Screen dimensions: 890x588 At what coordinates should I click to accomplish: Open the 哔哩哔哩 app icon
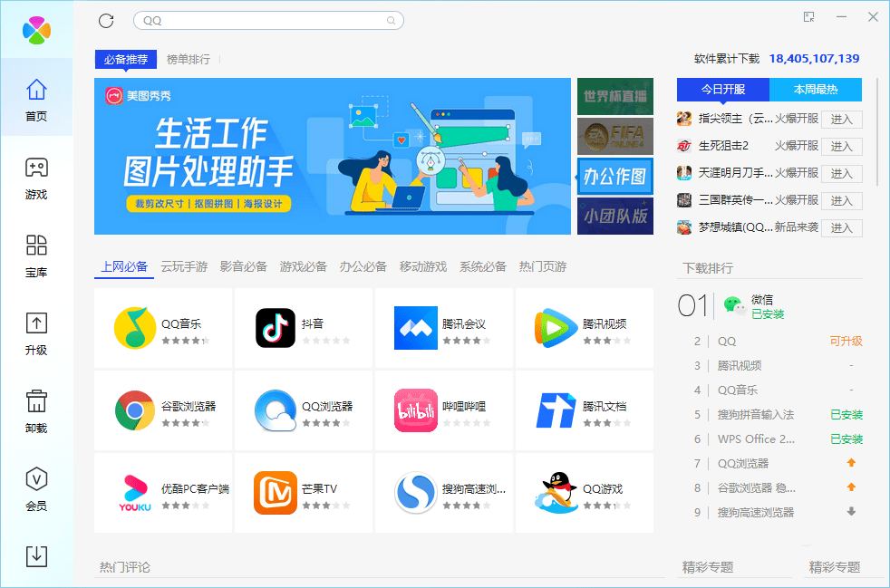click(416, 411)
